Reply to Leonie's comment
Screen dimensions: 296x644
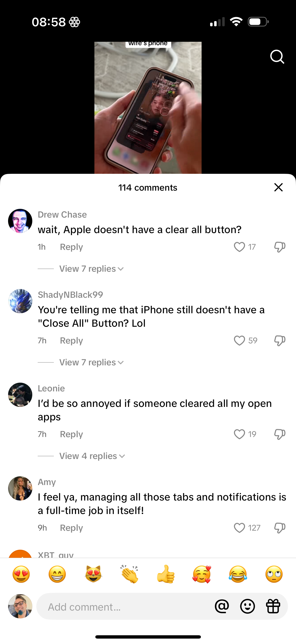click(71, 434)
